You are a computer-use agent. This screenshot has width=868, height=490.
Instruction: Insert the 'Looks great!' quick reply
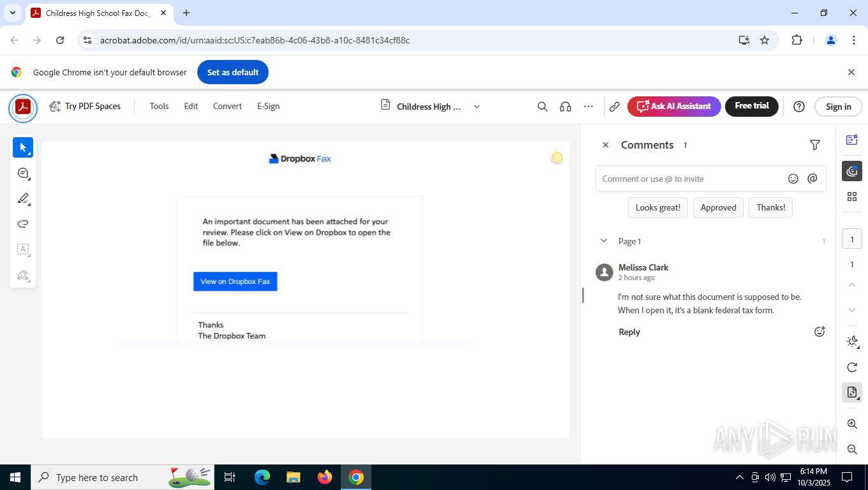coord(658,207)
